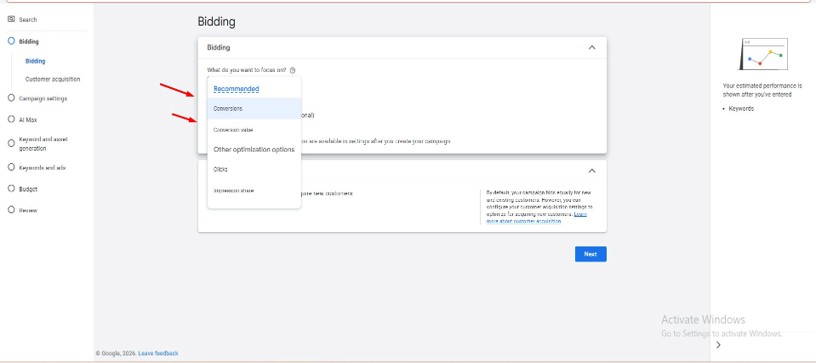The width and height of the screenshot is (816, 363).
Task: Click the Search campaign type icon
Action: pyautogui.click(x=11, y=19)
